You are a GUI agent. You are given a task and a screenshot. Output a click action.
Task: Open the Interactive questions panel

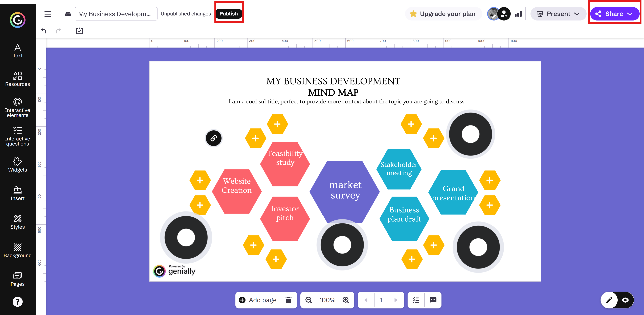pos(17,136)
